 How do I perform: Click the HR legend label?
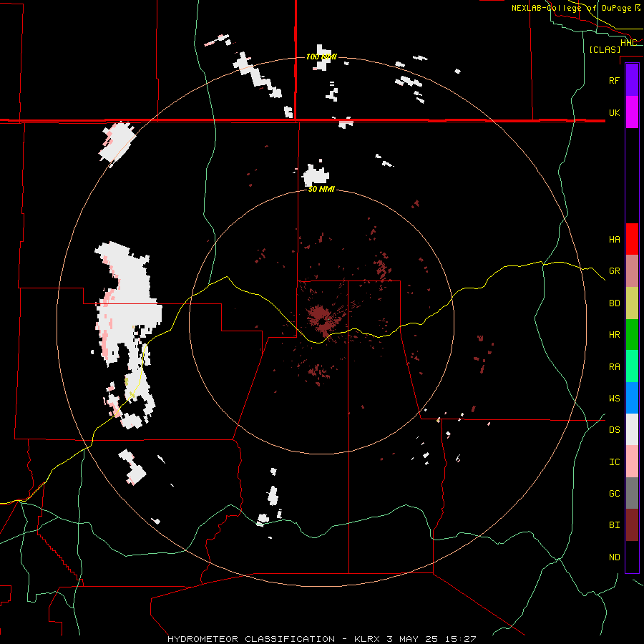614,335
